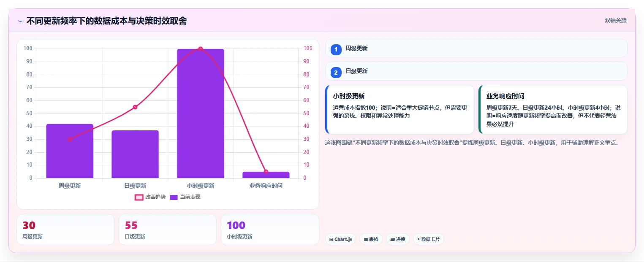Image resolution: width=644 pixels, height=262 pixels.
Task: Click the 周级更新7天 response time description
Action: pyautogui.click(x=554, y=116)
